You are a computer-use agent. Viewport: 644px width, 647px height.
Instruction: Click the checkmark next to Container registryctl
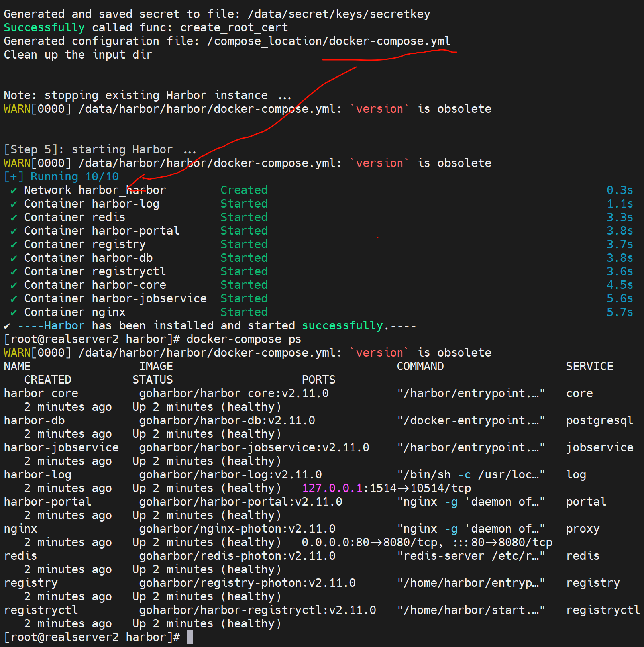click(14, 272)
